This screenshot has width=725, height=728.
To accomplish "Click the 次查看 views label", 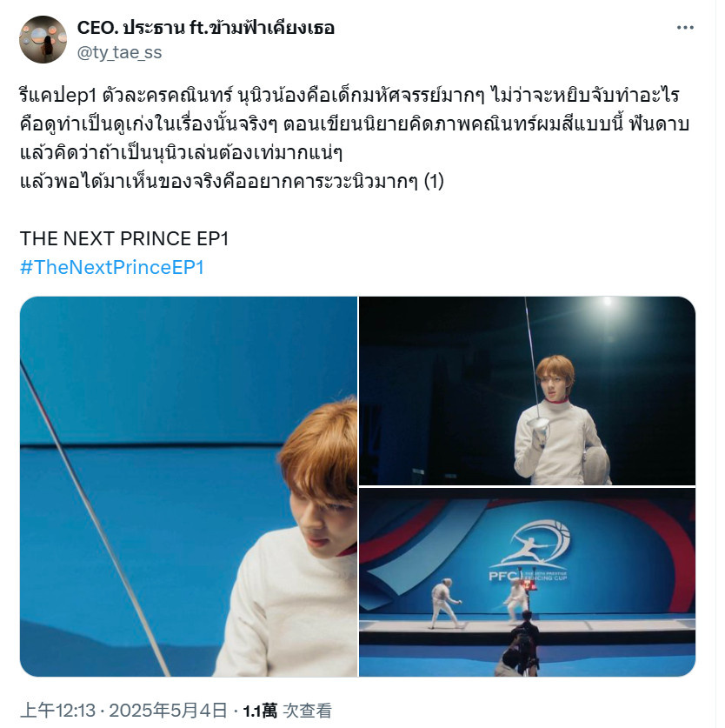I will click(x=307, y=711).
